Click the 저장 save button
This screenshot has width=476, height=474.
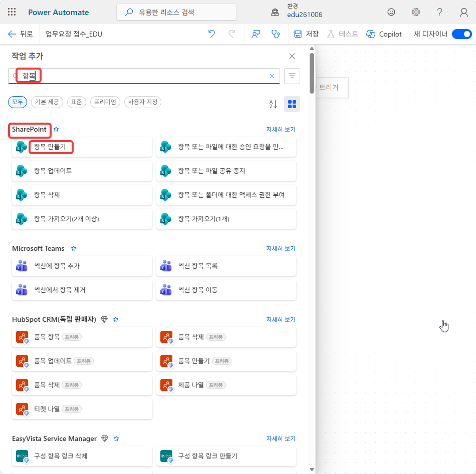[x=306, y=34]
